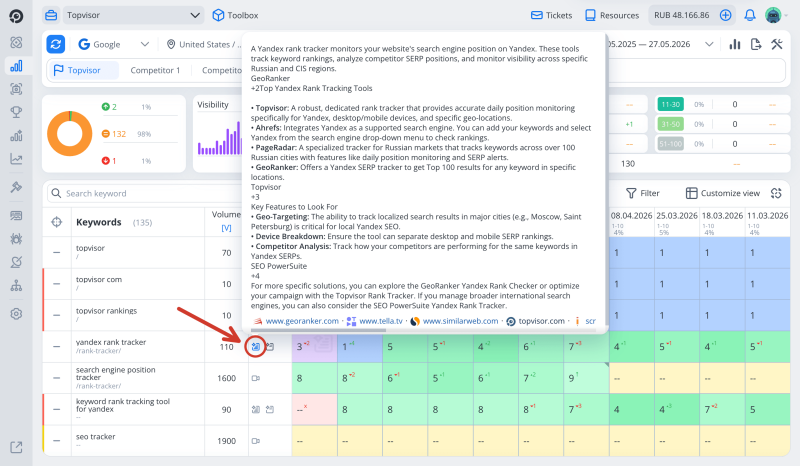
Task: Click the blue refresh positions button
Action: pos(56,44)
